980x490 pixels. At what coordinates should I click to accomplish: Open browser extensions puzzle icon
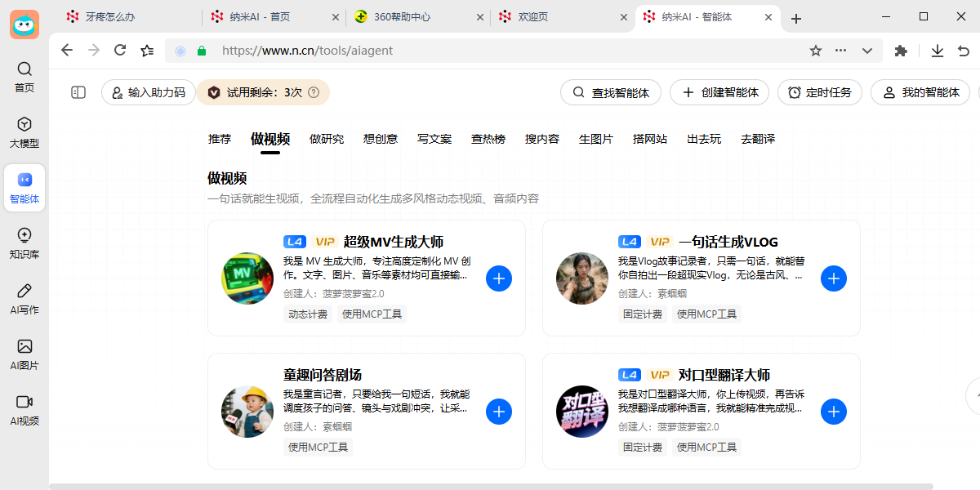pyautogui.click(x=900, y=50)
